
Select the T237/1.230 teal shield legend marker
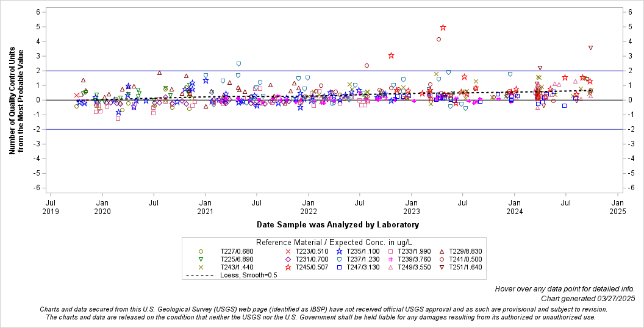(339, 260)
